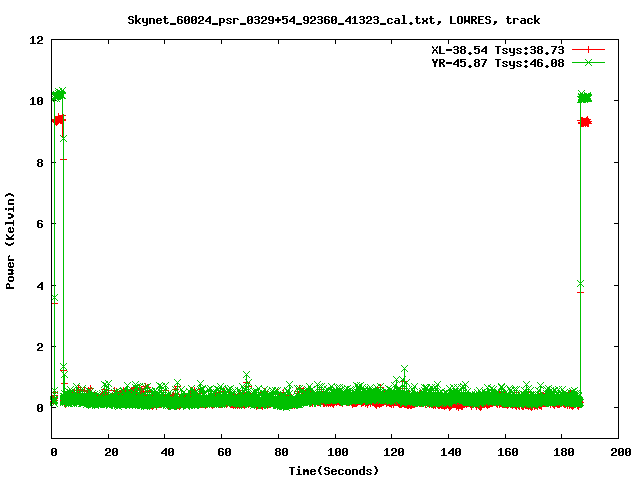Click y-axis tick label 4
This screenshot has height=480, width=640.
(x=40, y=286)
